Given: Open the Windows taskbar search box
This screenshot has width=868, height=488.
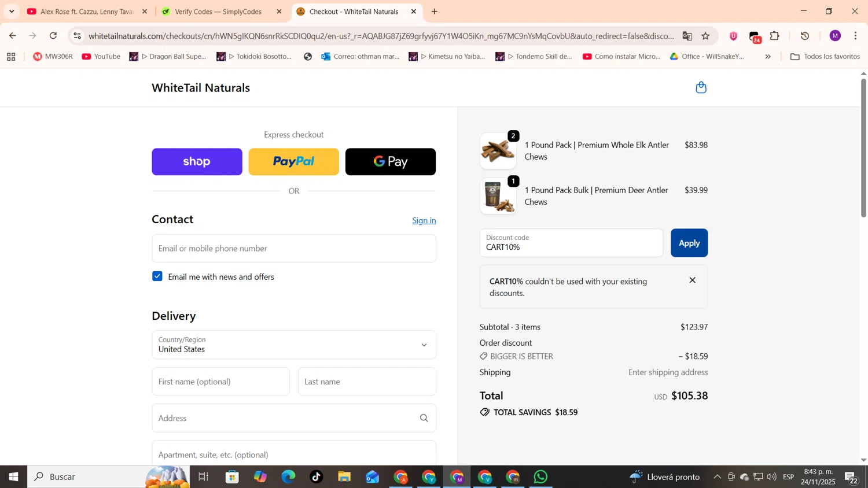Looking at the screenshot, I should (109, 477).
